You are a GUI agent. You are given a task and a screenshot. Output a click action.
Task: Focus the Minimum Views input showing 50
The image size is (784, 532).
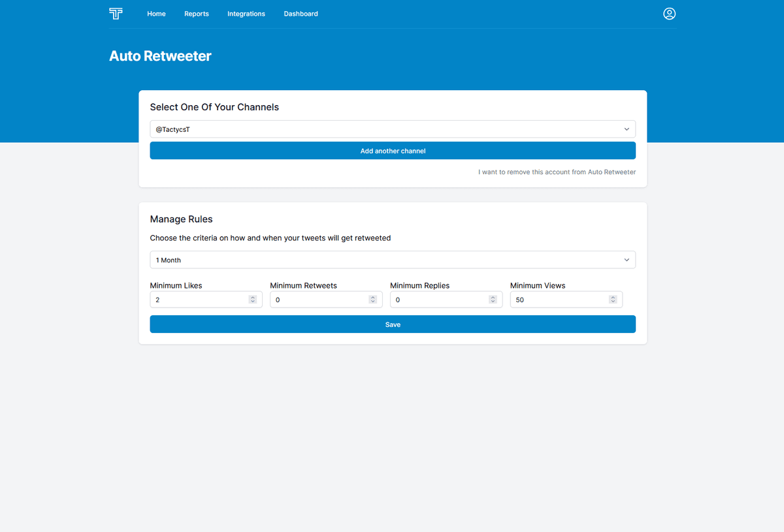(559, 300)
